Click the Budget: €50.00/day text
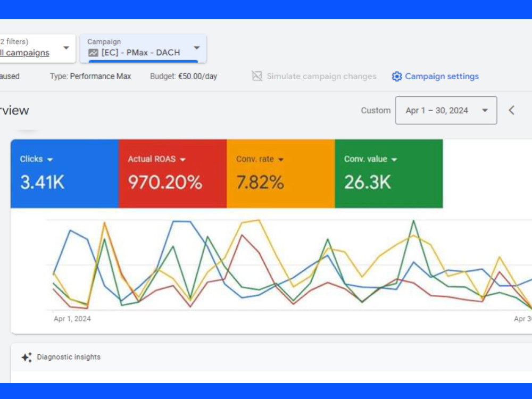Screen dimensions: 532x399 184,76
